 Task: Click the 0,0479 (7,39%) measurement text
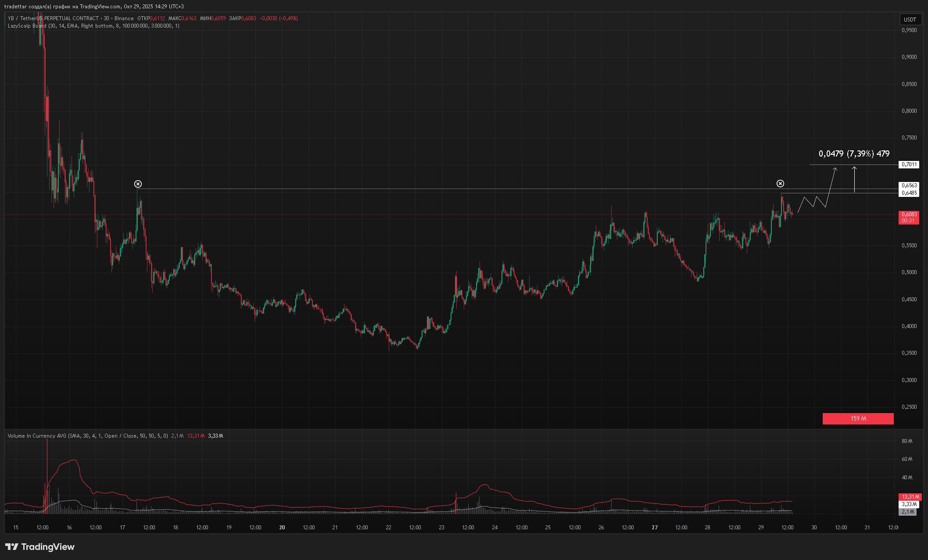click(854, 153)
